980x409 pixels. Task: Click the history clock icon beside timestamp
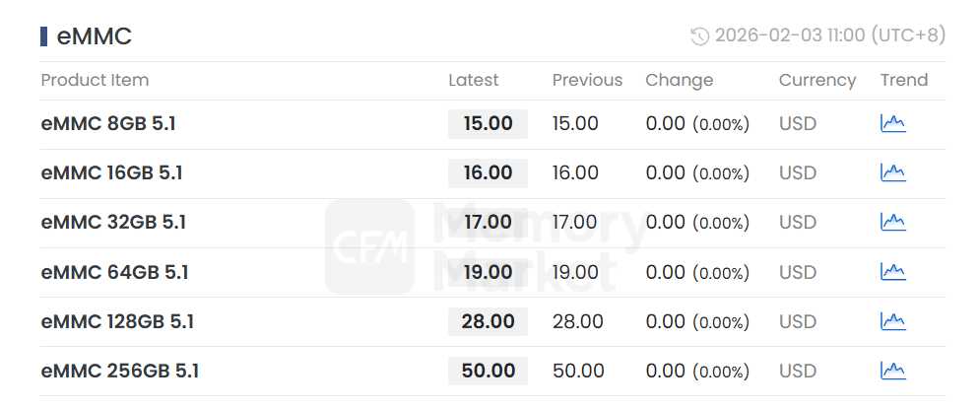pyautogui.click(x=700, y=36)
